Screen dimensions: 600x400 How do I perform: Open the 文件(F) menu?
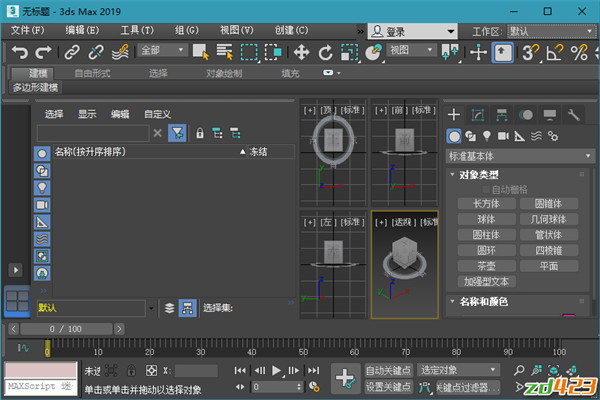click(x=27, y=30)
